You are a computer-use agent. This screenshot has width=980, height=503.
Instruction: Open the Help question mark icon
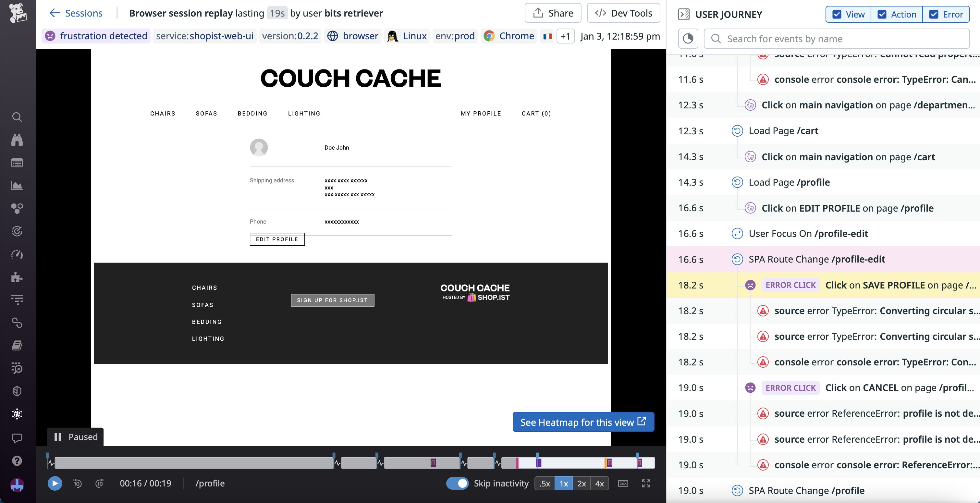click(x=17, y=461)
